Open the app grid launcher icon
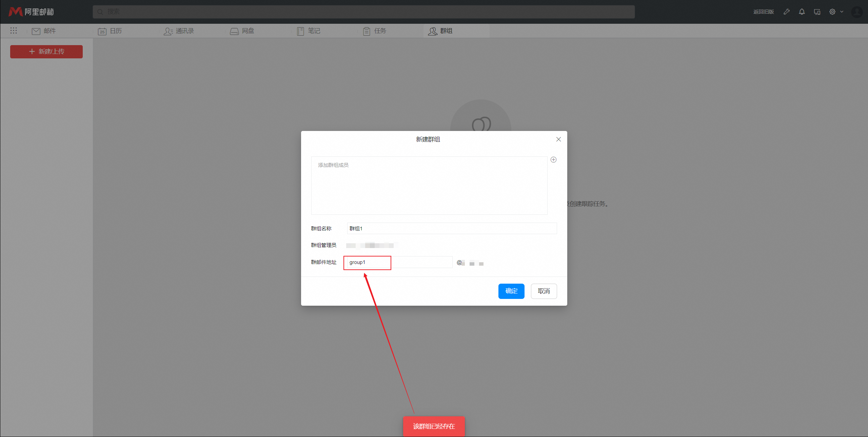 click(14, 31)
